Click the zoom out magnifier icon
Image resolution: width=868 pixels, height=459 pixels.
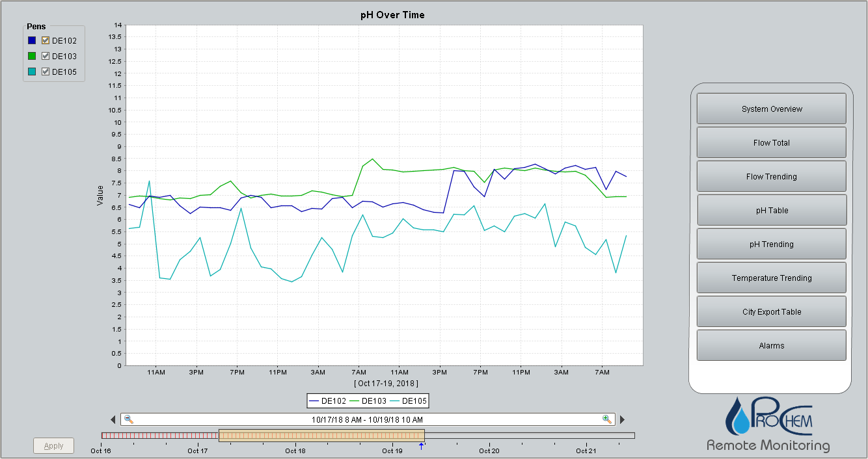coord(129,419)
